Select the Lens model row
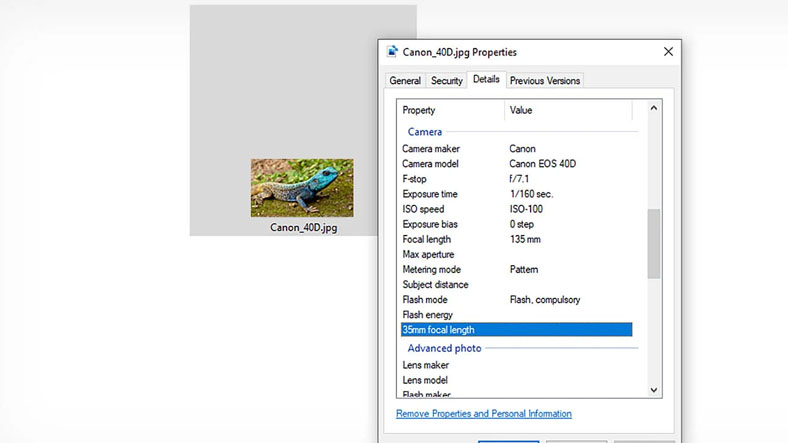Screen dimensions: 788x443 pos(517,380)
